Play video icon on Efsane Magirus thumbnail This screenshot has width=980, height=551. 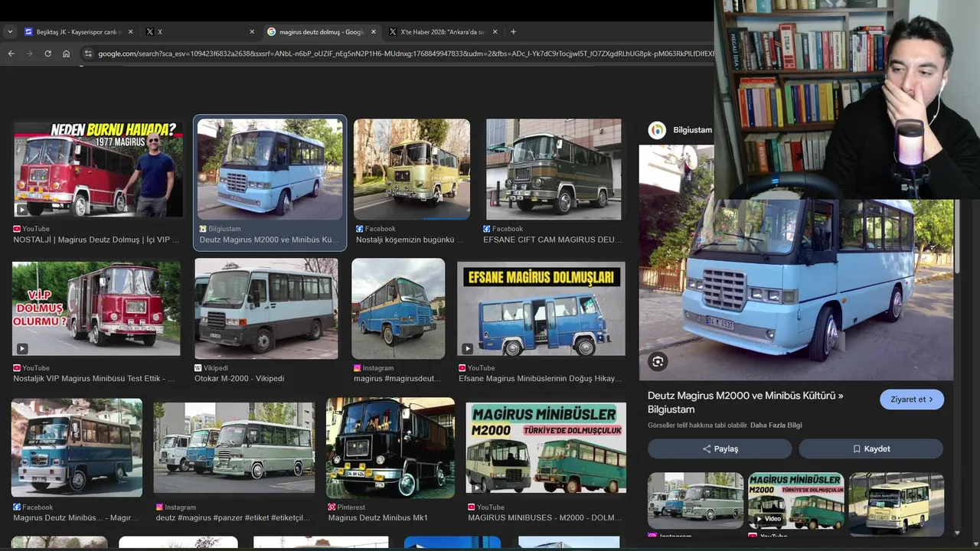tap(467, 348)
